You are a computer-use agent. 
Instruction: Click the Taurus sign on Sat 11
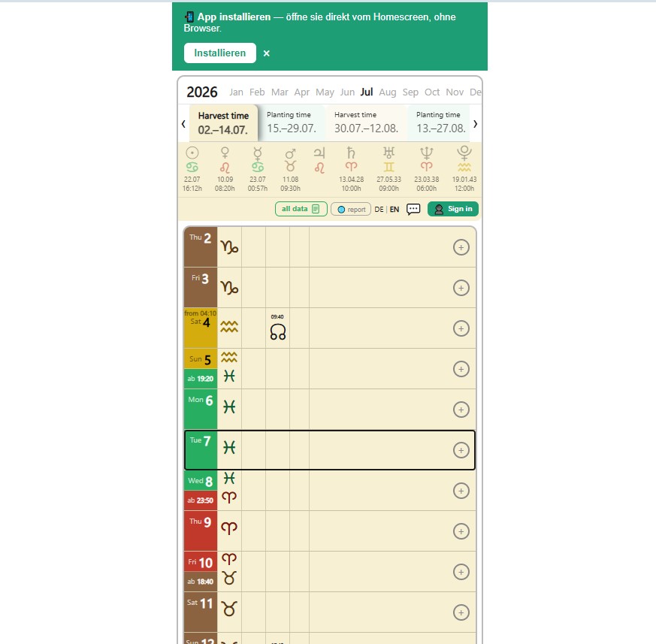[x=229, y=609]
